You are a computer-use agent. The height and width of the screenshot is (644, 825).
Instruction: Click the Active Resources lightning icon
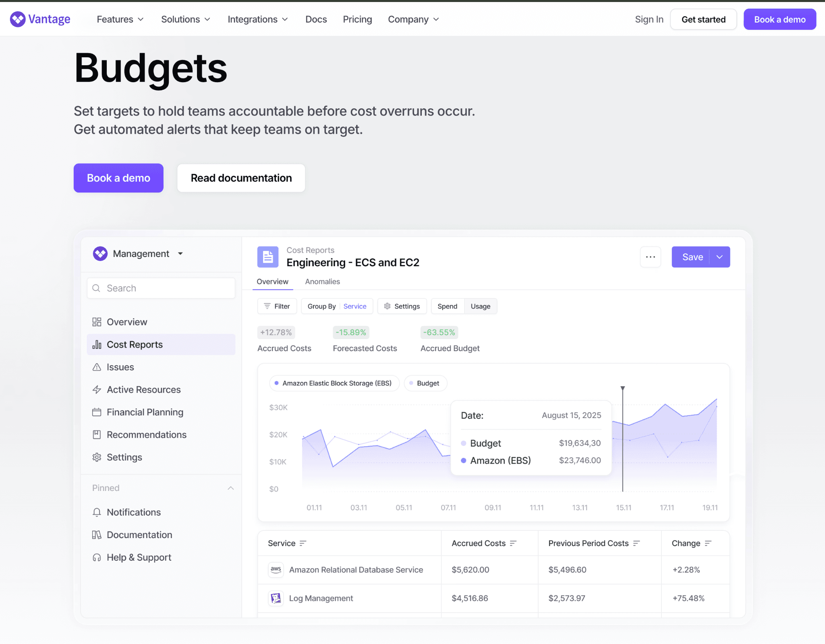pyautogui.click(x=97, y=389)
